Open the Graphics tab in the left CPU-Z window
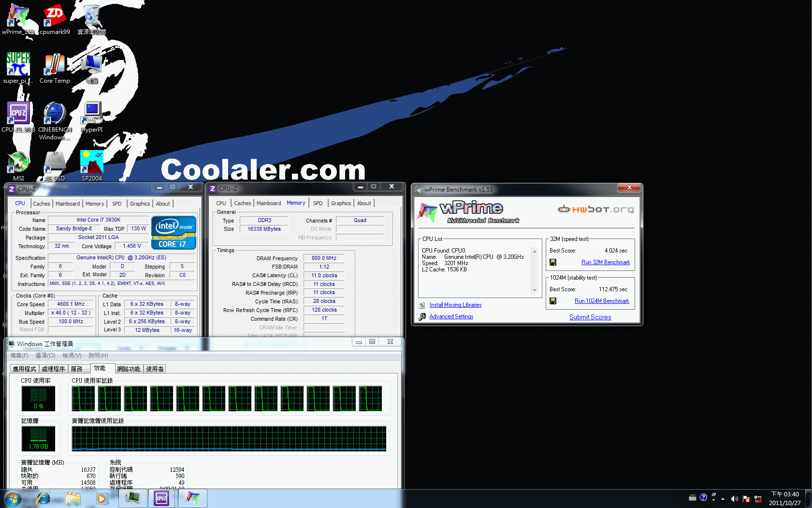The width and height of the screenshot is (812, 508). pyautogui.click(x=140, y=204)
